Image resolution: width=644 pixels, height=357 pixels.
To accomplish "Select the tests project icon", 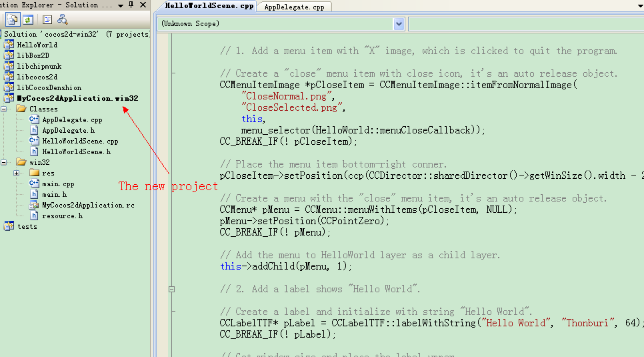I will pyautogui.click(x=9, y=226).
